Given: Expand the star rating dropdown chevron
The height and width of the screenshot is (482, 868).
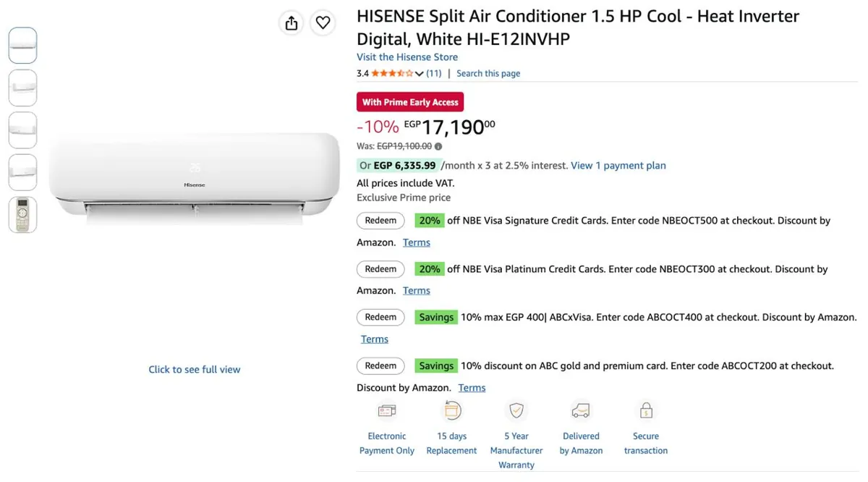Looking at the screenshot, I should tap(420, 74).
